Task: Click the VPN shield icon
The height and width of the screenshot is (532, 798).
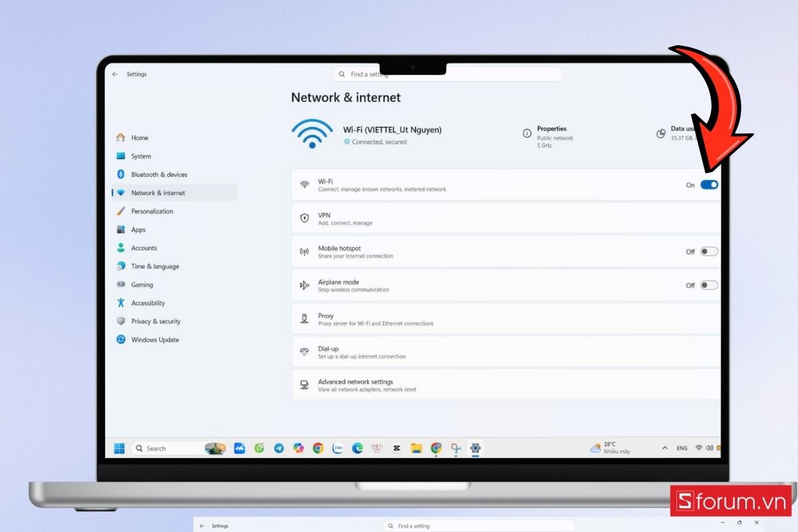Action: (x=305, y=218)
